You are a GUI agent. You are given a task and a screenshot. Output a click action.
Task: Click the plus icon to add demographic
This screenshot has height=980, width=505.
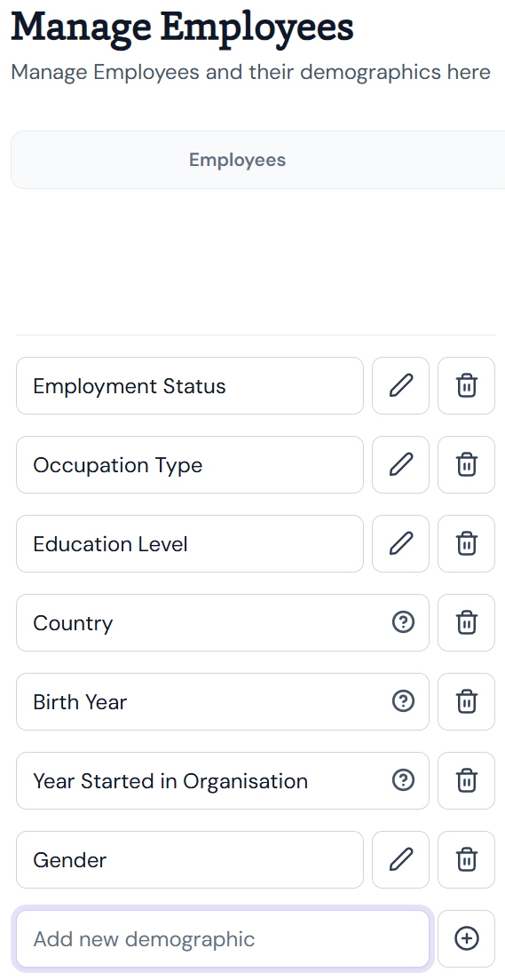click(466, 939)
